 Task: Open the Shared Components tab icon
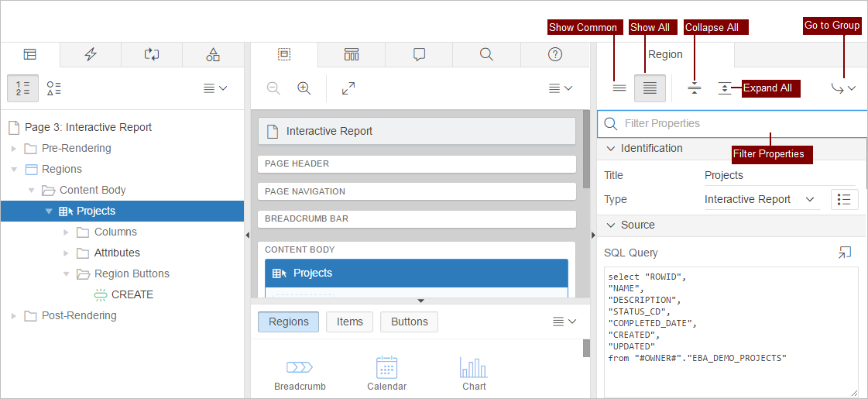click(213, 54)
